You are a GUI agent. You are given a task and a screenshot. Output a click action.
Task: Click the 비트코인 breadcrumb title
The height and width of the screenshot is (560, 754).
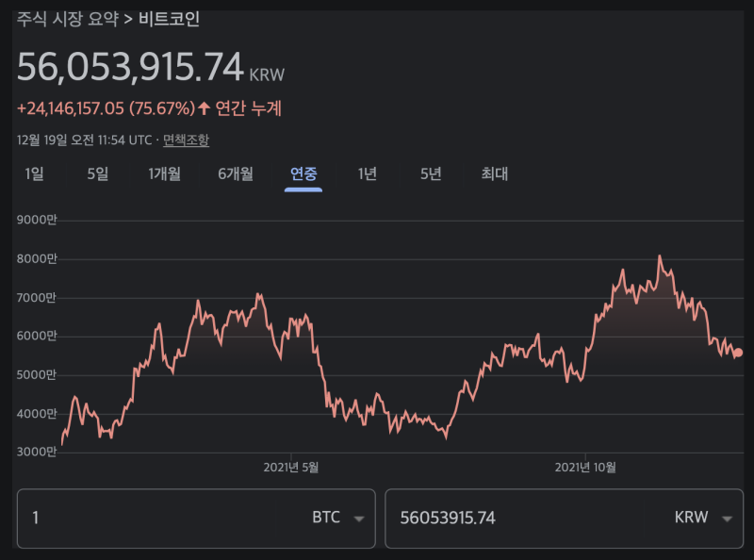coord(170,19)
